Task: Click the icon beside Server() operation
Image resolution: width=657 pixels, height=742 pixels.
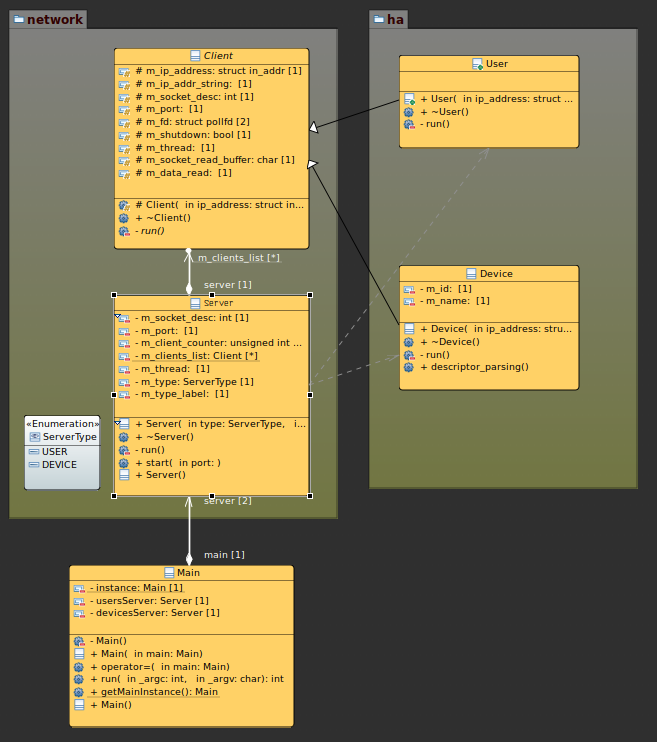Action: pyautogui.click(x=124, y=475)
